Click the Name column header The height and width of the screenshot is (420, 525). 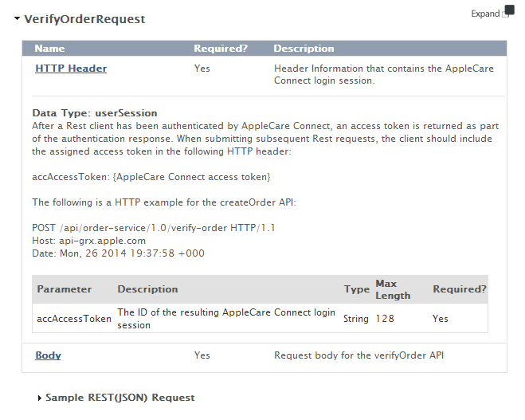[x=49, y=49]
